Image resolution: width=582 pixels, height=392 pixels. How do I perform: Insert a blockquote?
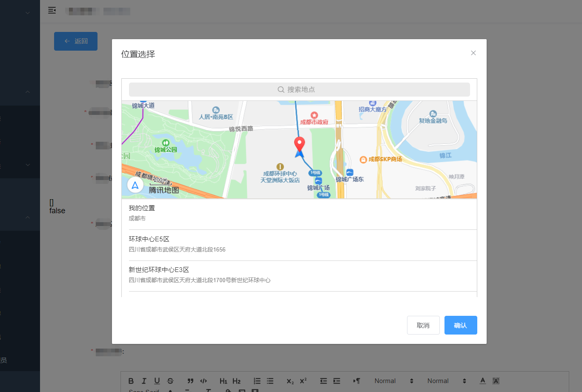190,381
